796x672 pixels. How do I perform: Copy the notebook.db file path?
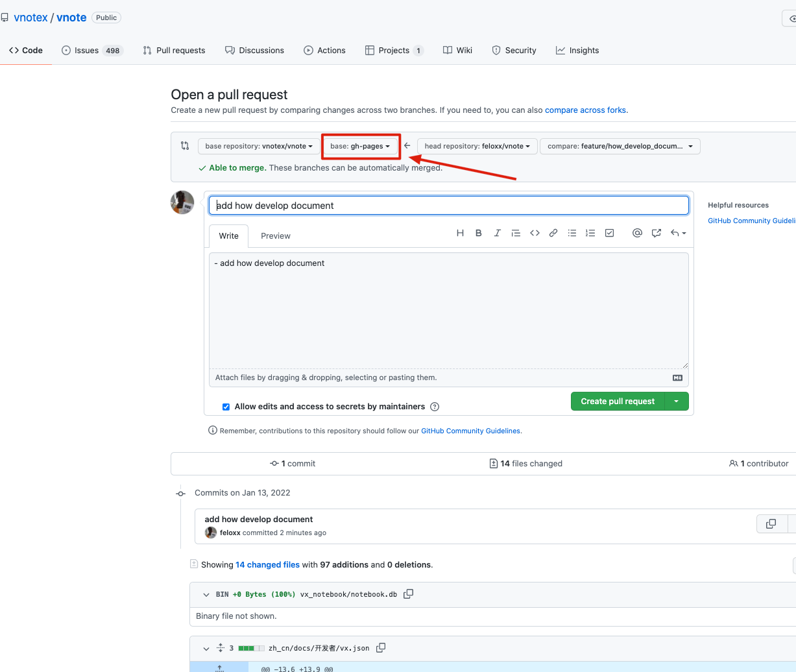pos(408,594)
